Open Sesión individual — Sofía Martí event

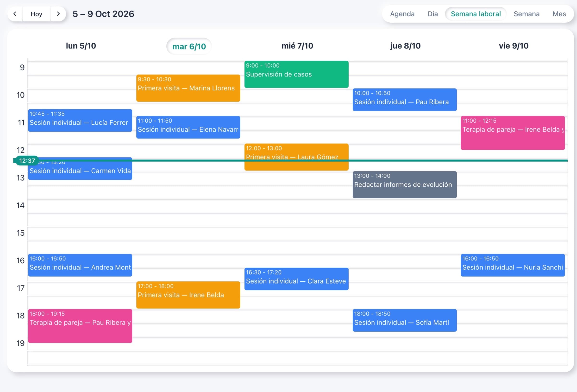pyautogui.click(x=404, y=320)
